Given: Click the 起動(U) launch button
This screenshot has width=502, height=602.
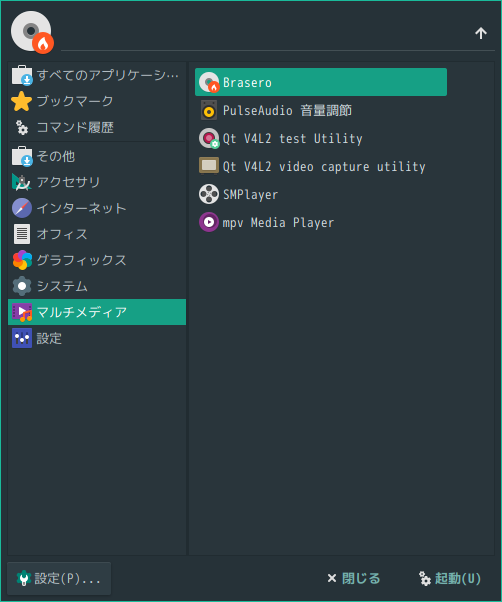Looking at the screenshot, I should click(450, 579).
